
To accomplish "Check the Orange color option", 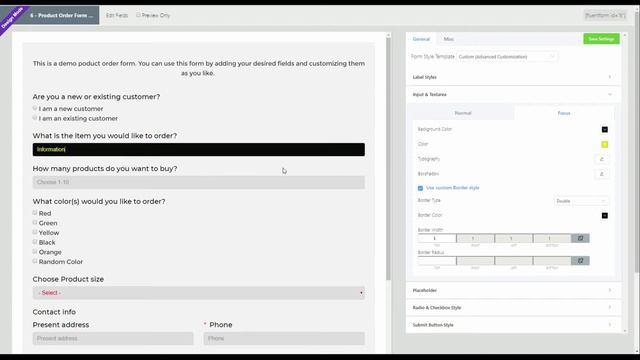I will click(35, 251).
